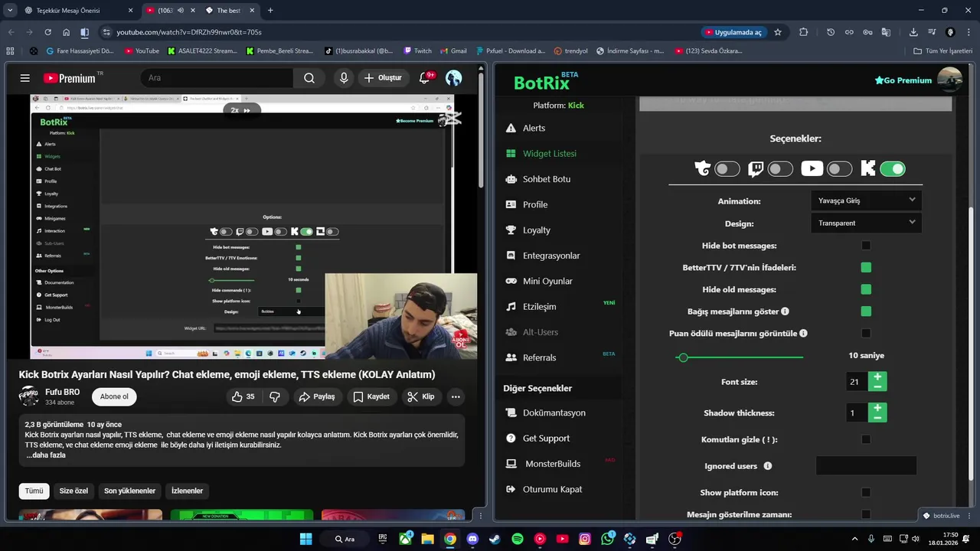Open Spotify from the taskbar
Viewport: 980px width, 551px height.
click(x=518, y=539)
